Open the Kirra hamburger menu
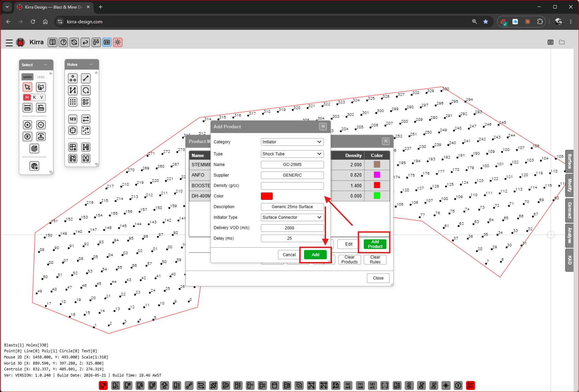 click(x=9, y=43)
